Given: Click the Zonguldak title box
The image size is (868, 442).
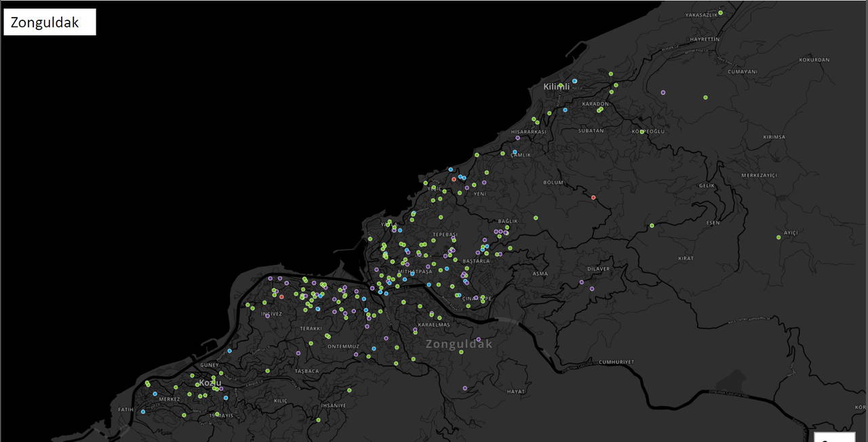Looking at the screenshot, I should 50,22.
